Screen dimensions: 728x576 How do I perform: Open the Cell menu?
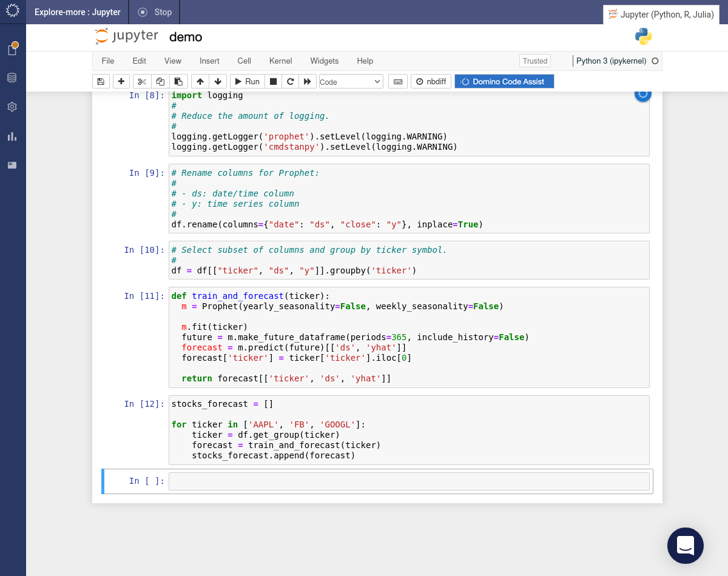click(244, 61)
